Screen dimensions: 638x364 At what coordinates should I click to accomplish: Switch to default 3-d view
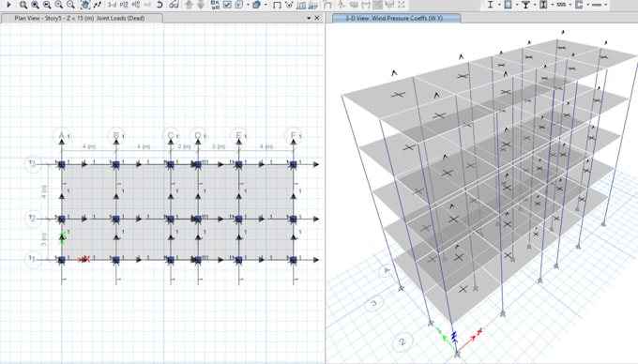[112, 5]
